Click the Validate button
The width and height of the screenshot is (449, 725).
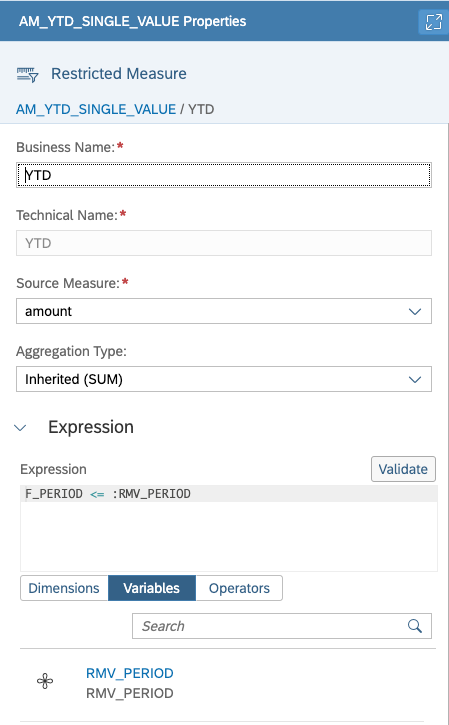(x=403, y=469)
